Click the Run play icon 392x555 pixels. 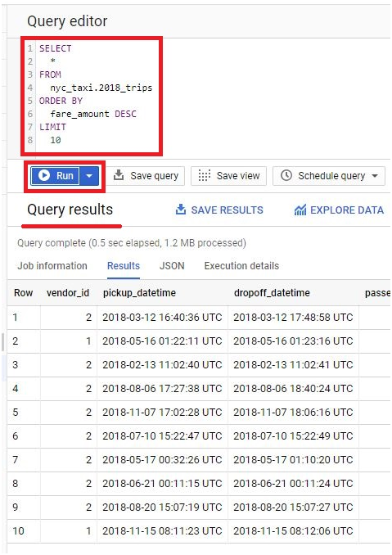click(x=44, y=175)
